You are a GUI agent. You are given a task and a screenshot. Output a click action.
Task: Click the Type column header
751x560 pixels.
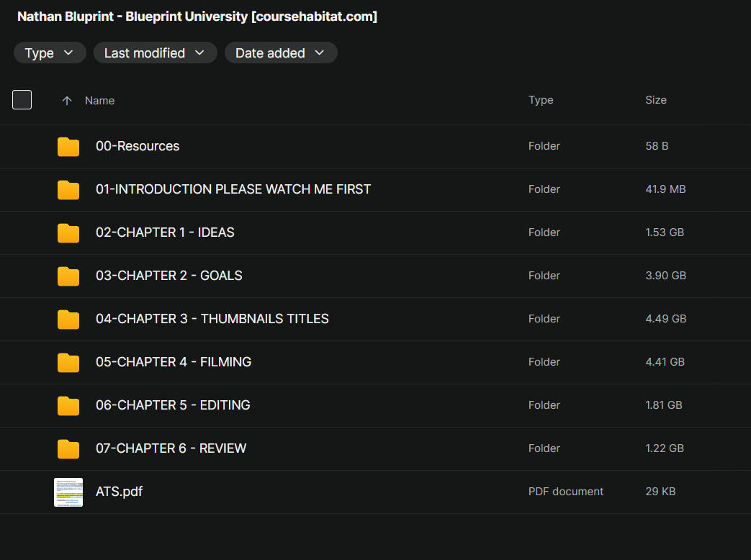[541, 100]
